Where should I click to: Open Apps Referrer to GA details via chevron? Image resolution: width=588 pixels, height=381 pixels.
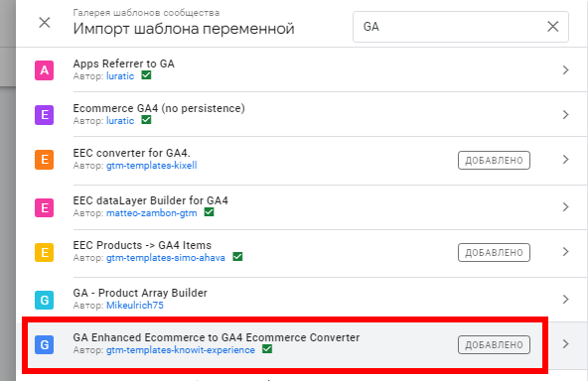(x=565, y=70)
